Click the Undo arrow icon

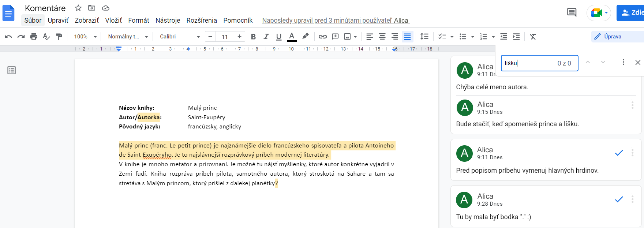8,37
